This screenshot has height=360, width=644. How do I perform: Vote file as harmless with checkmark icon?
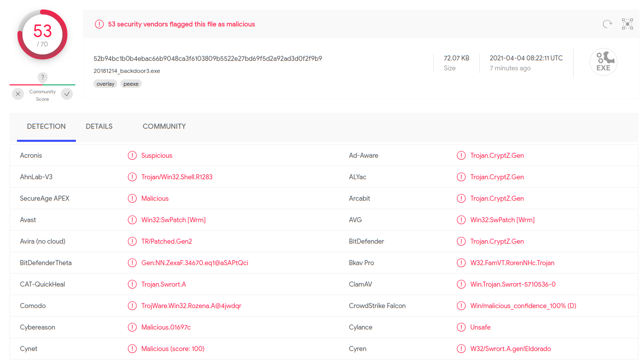pos(67,94)
